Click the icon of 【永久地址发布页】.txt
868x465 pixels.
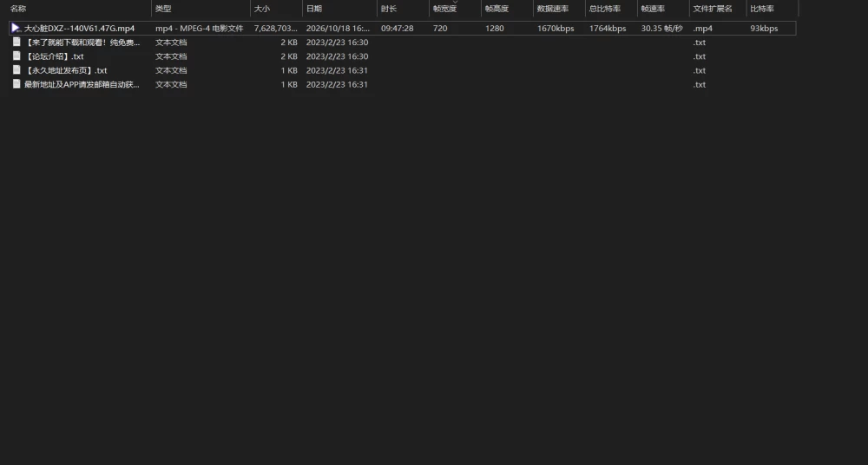(x=16, y=69)
